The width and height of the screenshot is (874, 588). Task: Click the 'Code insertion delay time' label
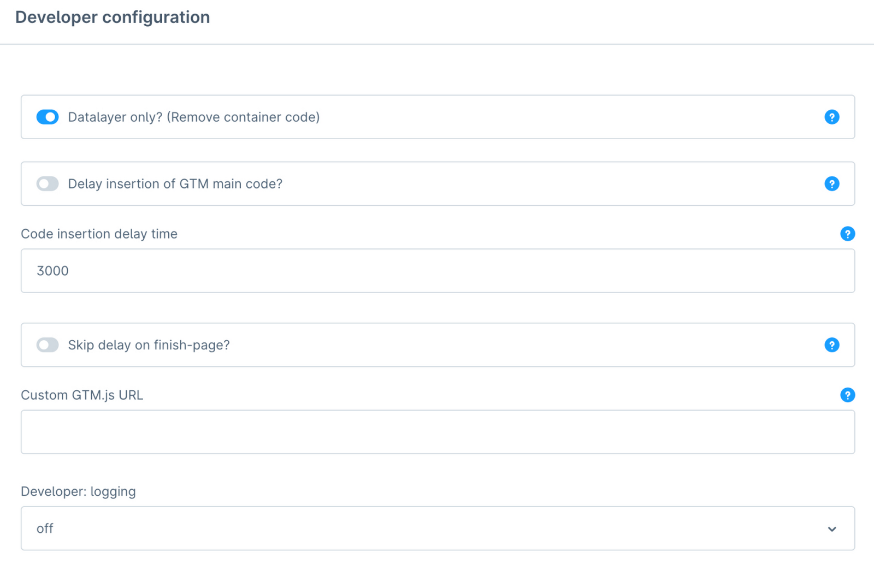coord(99,234)
